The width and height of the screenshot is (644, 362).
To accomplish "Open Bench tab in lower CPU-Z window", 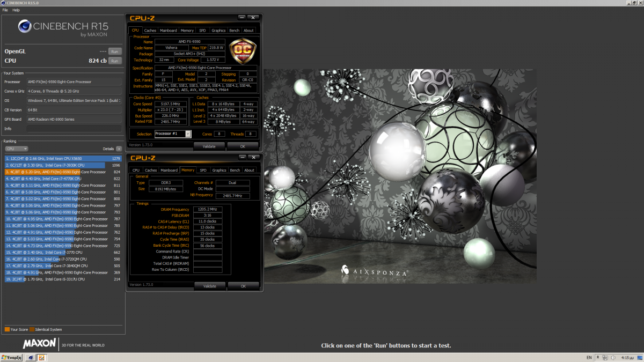I will click(235, 170).
